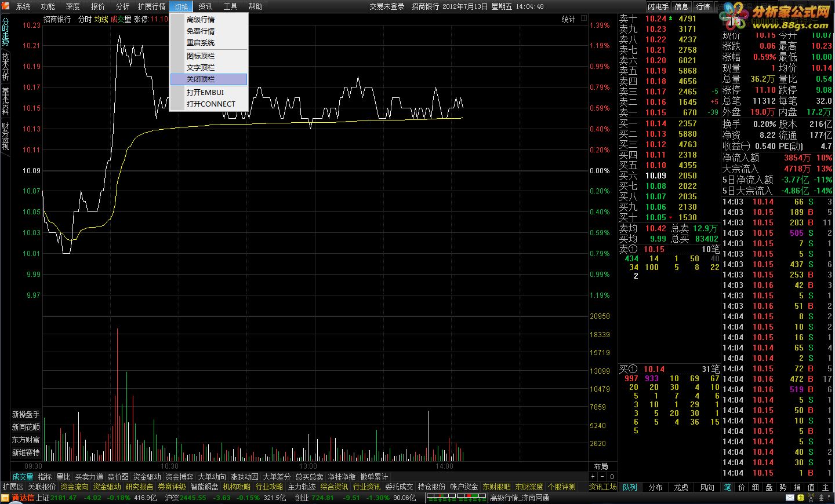Open the 报价 menu
The image size is (835, 504).
98,6
